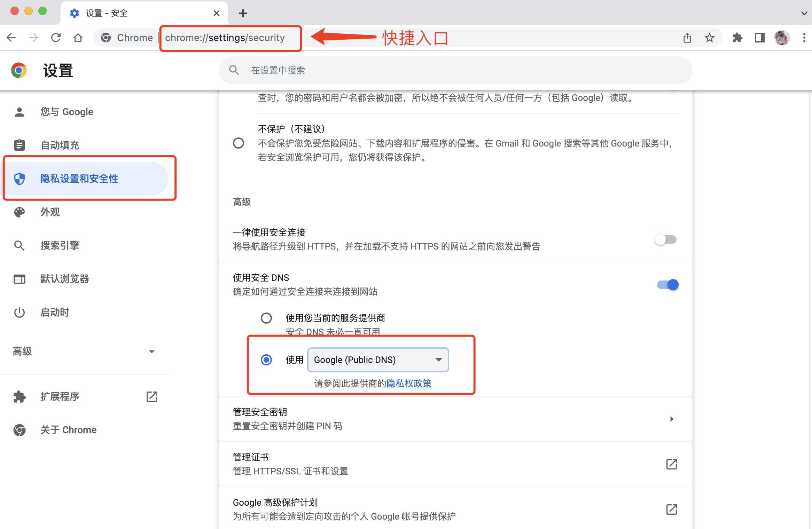Click the 扩展程序 puzzle icon in sidebar

pyautogui.click(x=19, y=396)
